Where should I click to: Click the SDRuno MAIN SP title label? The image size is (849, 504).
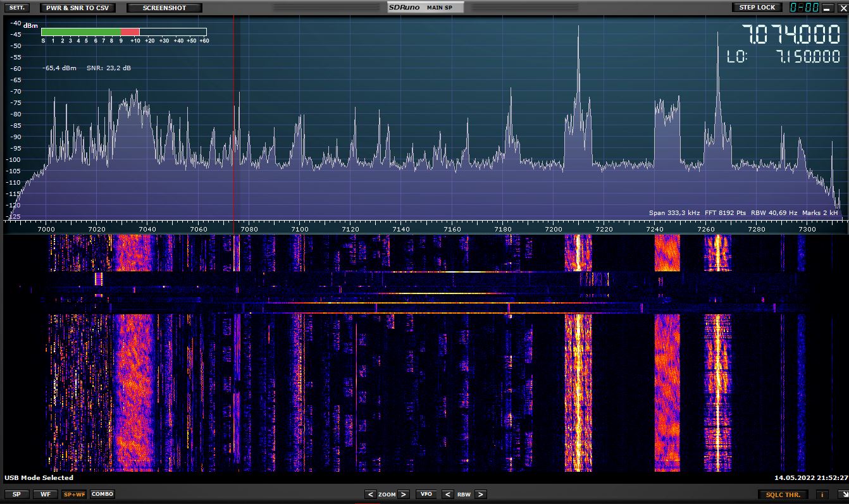pos(425,8)
